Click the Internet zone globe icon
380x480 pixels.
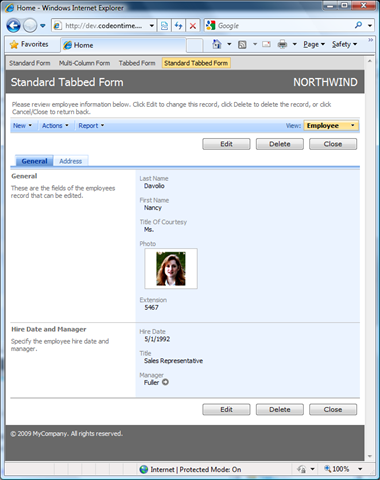(144, 469)
